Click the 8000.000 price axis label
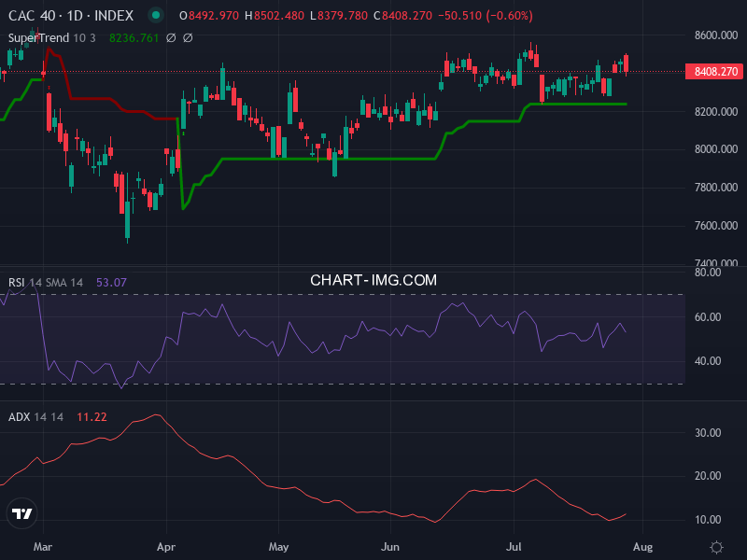Screen dimensions: 747x560 (716, 149)
